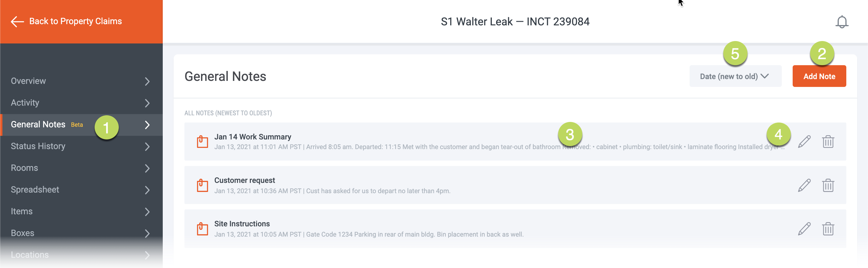The image size is (868, 268).
Task: Click the Site Instructions note clipboard icon
Action: (x=202, y=229)
